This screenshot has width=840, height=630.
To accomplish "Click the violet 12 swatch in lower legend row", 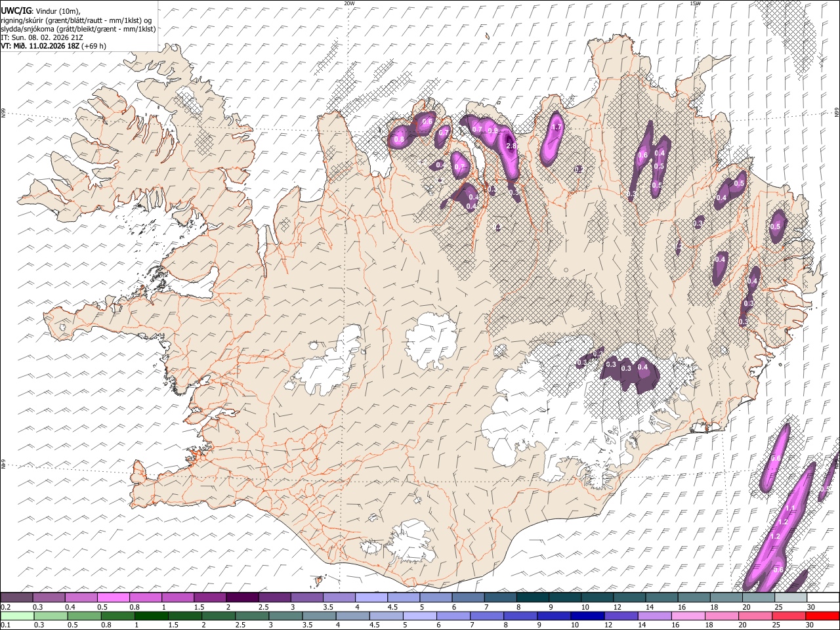I will click(621, 616).
